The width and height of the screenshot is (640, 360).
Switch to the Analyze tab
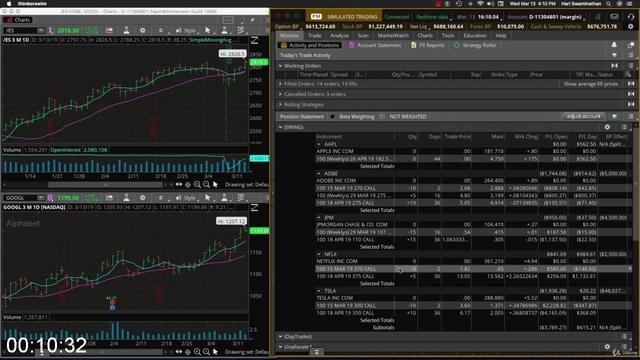click(x=339, y=36)
